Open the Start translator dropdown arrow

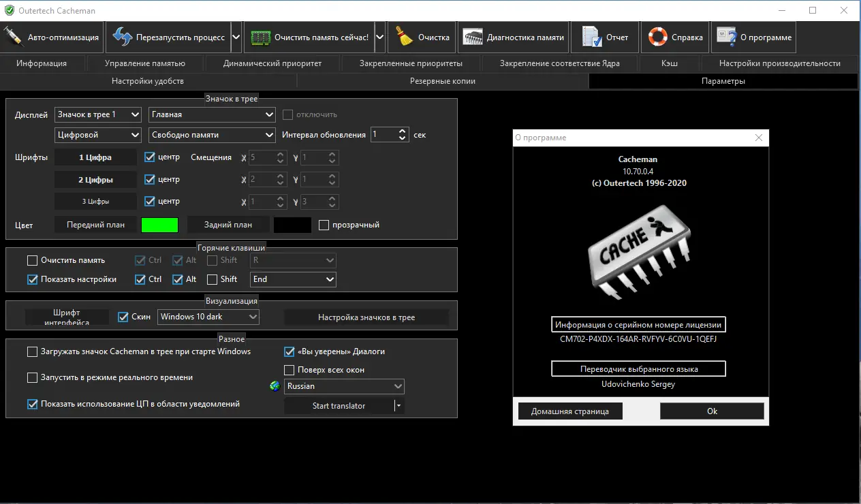pos(399,406)
